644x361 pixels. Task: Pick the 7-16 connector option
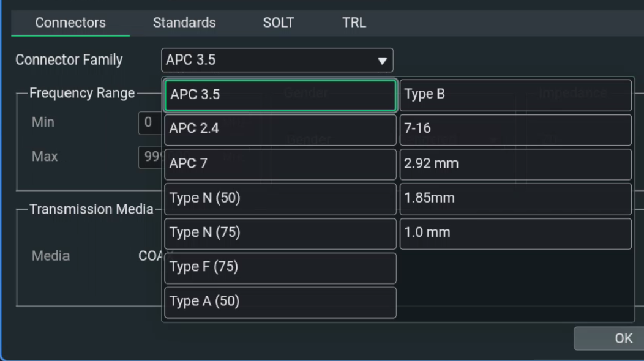pyautogui.click(x=515, y=130)
